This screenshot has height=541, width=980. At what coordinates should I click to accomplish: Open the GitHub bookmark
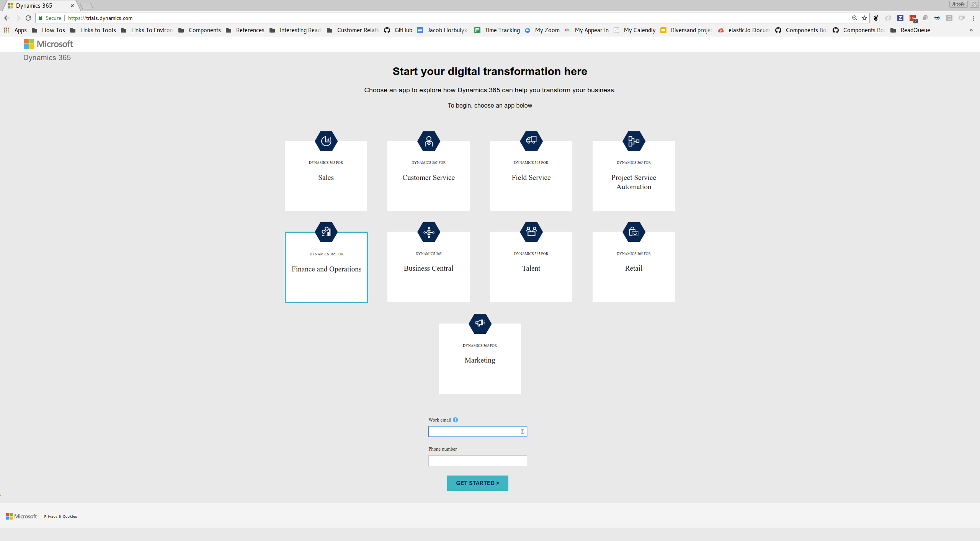(x=399, y=30)
